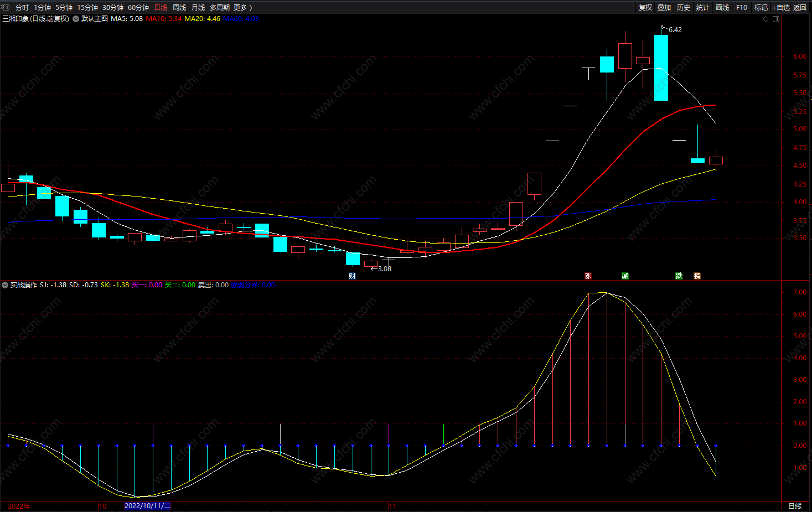Select the 日线 daily chart tab
The width and height of the screenshot is (812, 512).
(x=161, y=7)
